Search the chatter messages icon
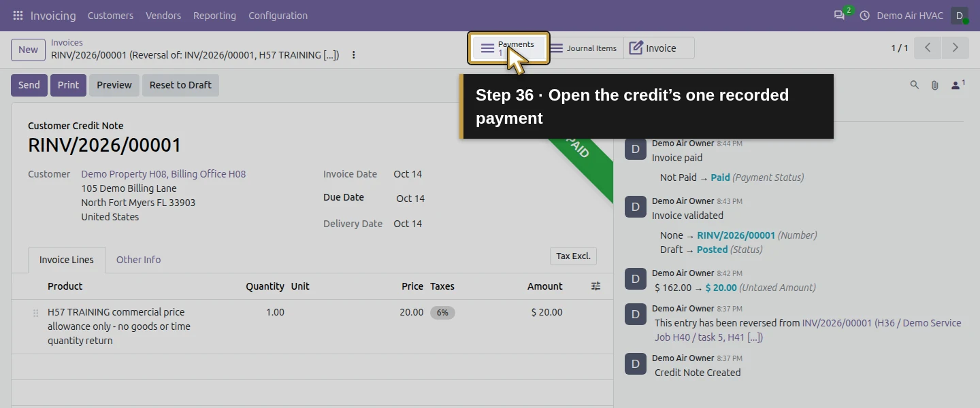This screenshot has width=980, height=408. 914,85
